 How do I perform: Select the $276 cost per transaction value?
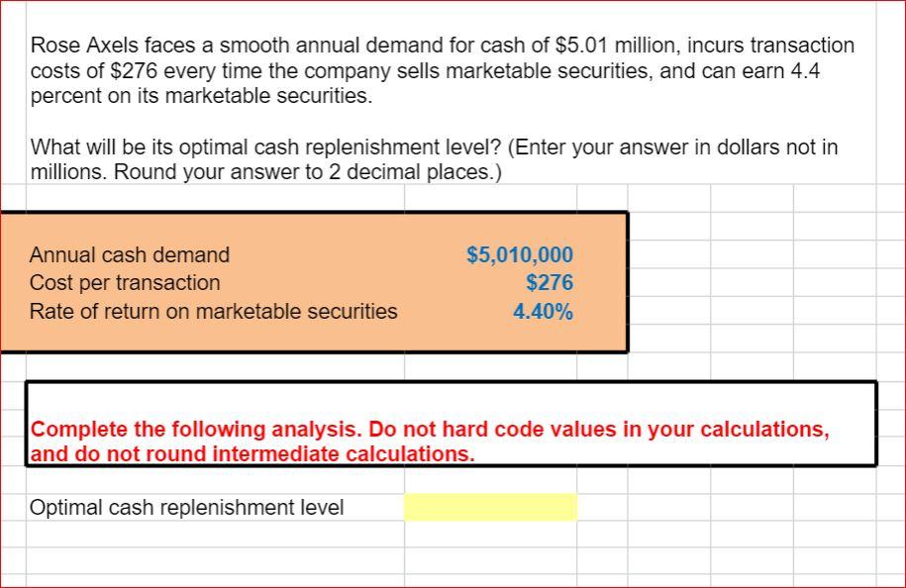(x=550, y=282)
